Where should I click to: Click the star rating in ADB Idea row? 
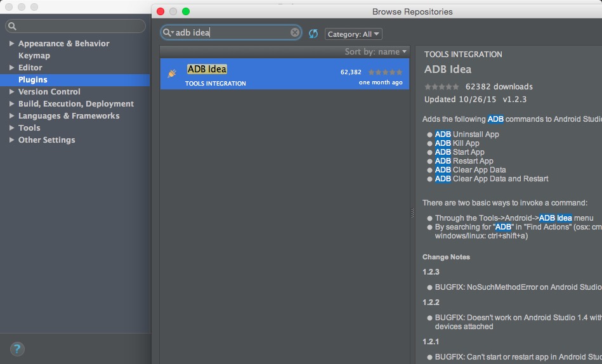pos(385,72)
